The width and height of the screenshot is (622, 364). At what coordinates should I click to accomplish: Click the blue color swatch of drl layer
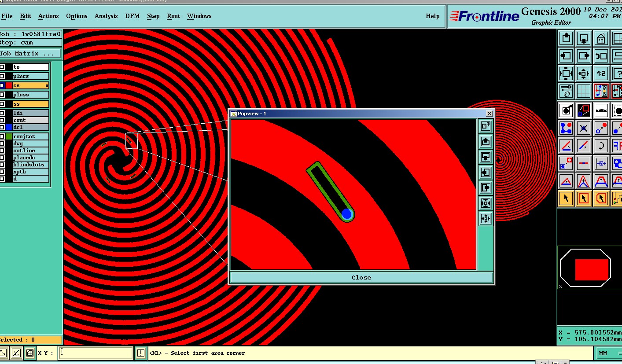coord(9,127)
